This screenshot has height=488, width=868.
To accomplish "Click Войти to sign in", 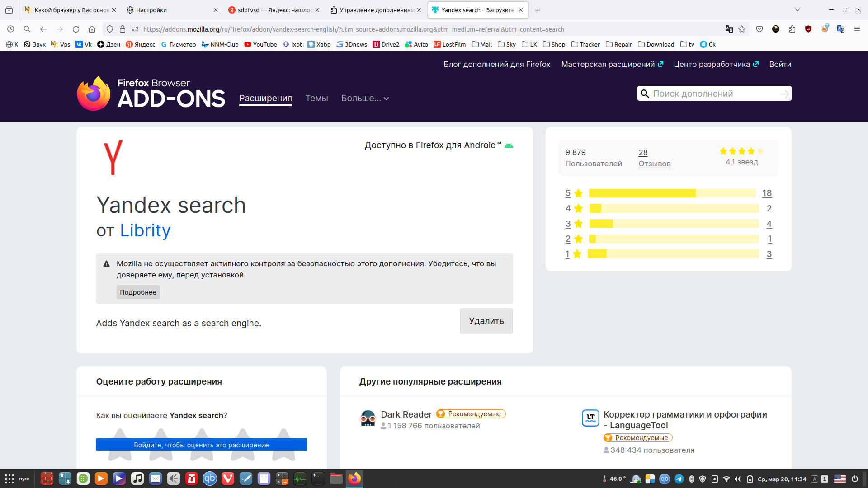I will click(x=780, y=64).
